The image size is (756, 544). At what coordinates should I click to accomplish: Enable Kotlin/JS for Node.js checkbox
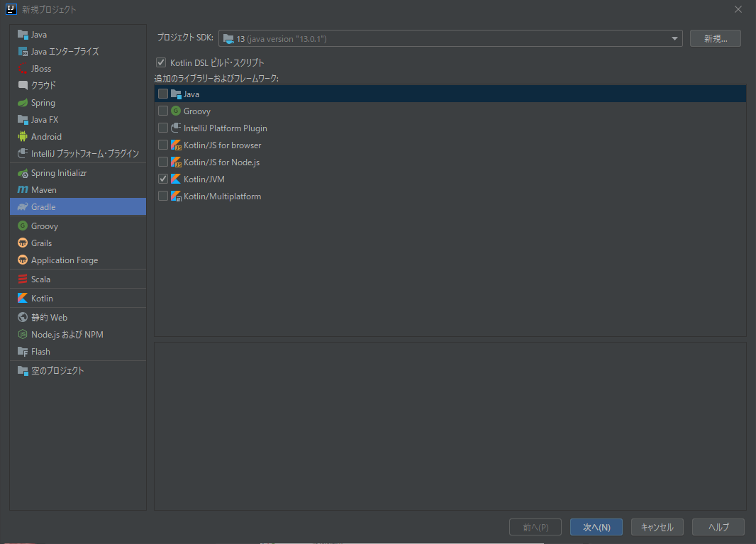[x=163, y=162]
